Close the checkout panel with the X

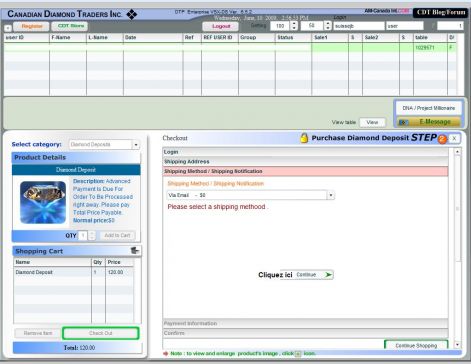[454, 138]
